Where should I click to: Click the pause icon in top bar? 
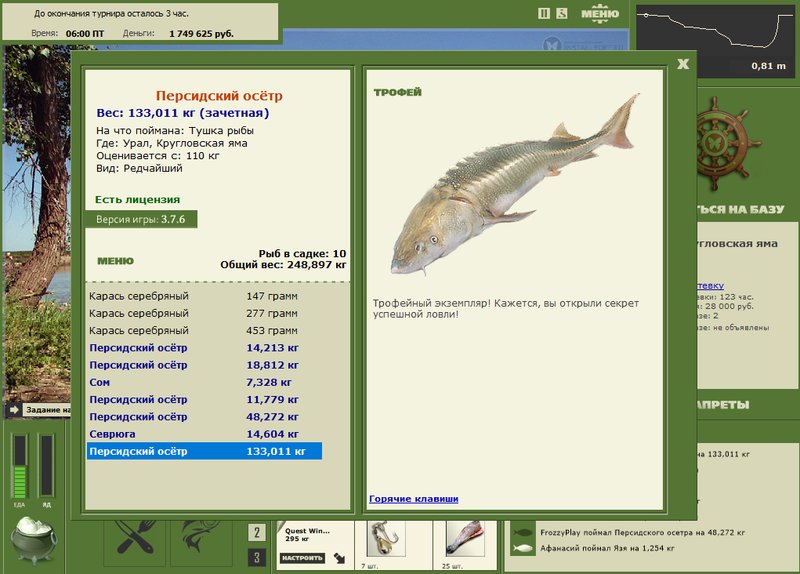point(543,13)
